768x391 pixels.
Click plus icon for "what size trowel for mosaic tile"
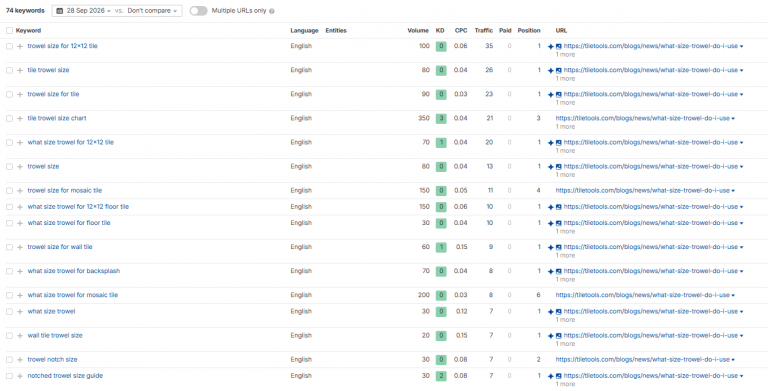click(20, 295)
